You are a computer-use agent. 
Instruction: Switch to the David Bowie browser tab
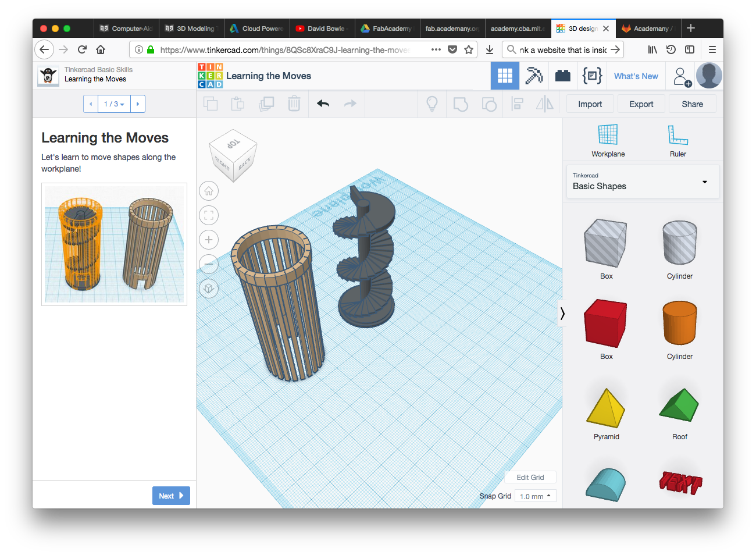(322, 29)
